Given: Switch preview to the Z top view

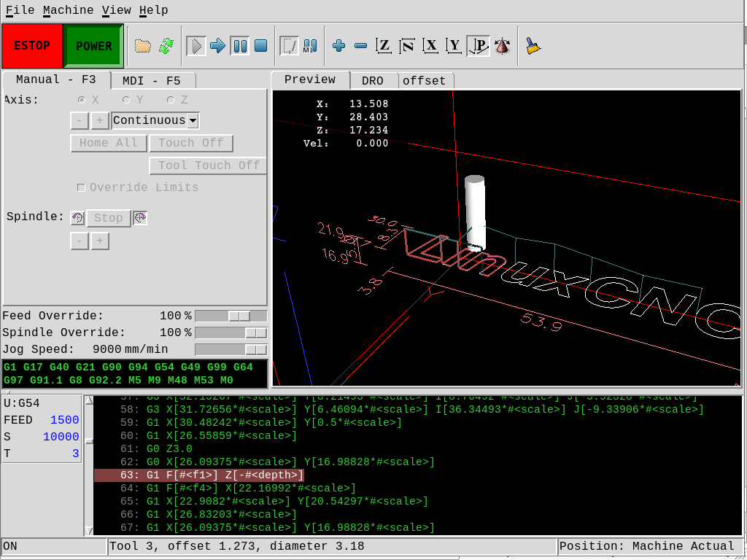Looking at the screenshot, I should click(384, 46).
